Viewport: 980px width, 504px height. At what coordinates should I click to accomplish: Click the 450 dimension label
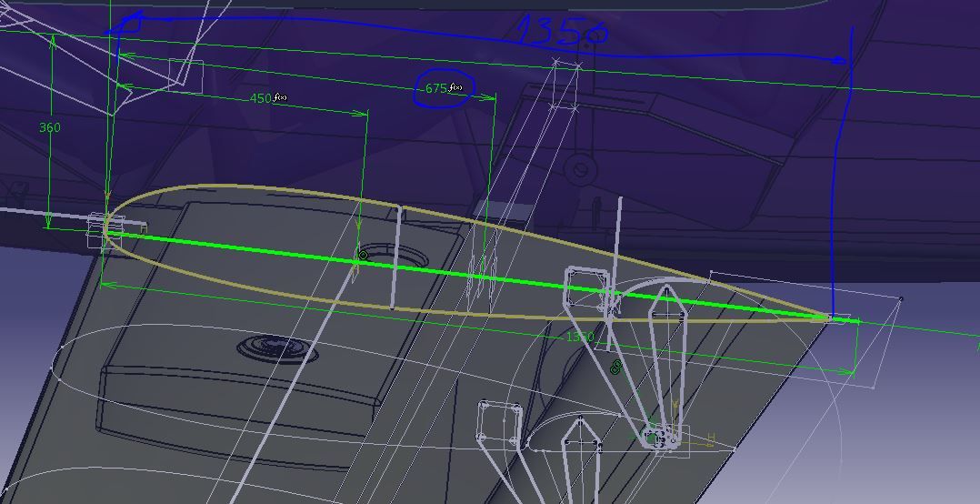[260, 98]
